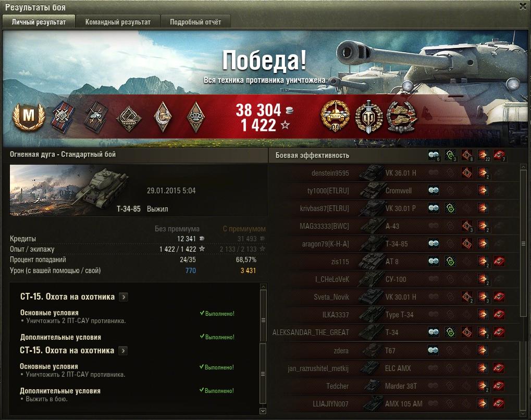Expand second СТ-15 Охота на охотника mission arrow
Viewport: 531px width, 420px height.
(x=124, y=351)
